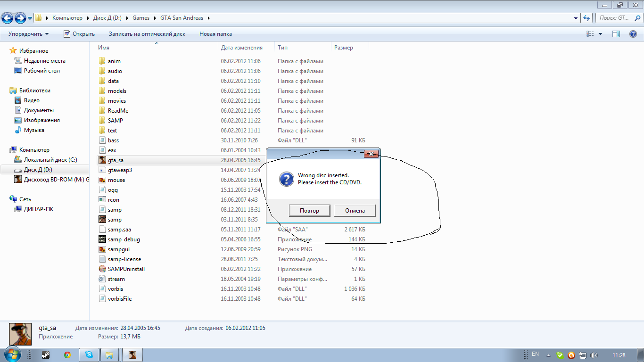Viewport: 644px width, 362px height.
Task: Open Steam from the taskbar
Action: tap(46, 355)
